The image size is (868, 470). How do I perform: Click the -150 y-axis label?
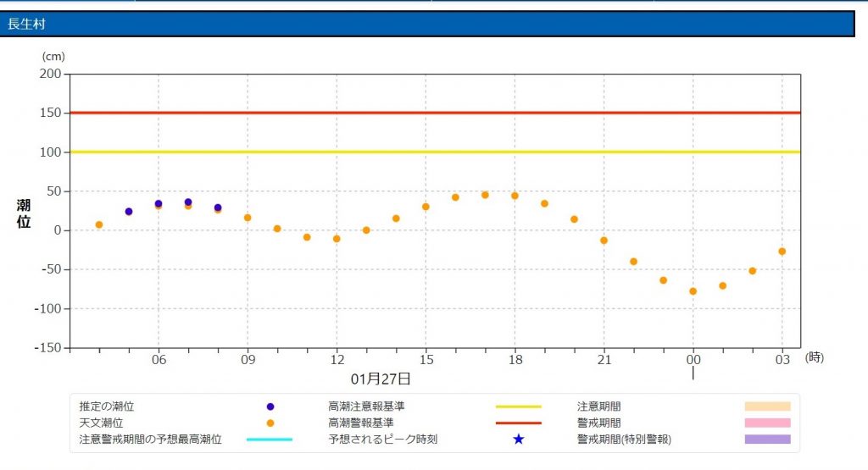(x=47, y=348)
